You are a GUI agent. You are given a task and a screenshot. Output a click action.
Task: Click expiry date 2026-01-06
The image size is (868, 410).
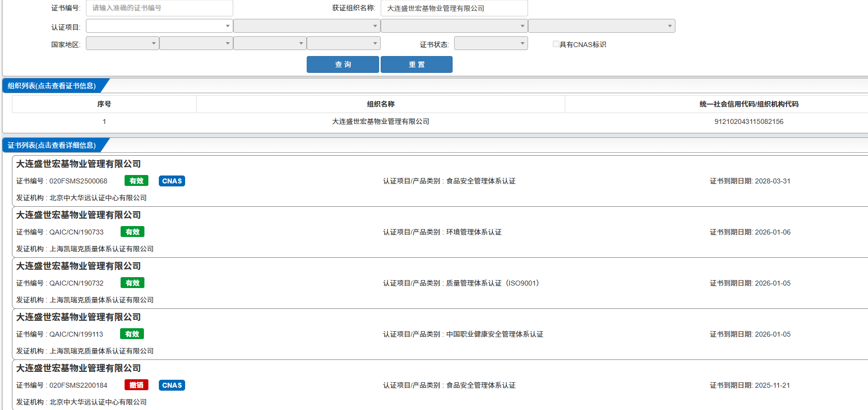(773, 232)
